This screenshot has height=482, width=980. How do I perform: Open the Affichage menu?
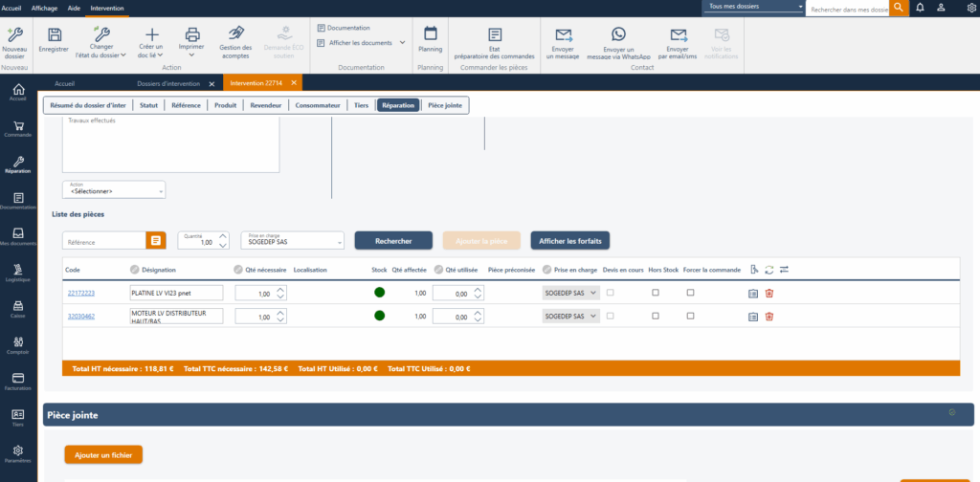[45, 8]
